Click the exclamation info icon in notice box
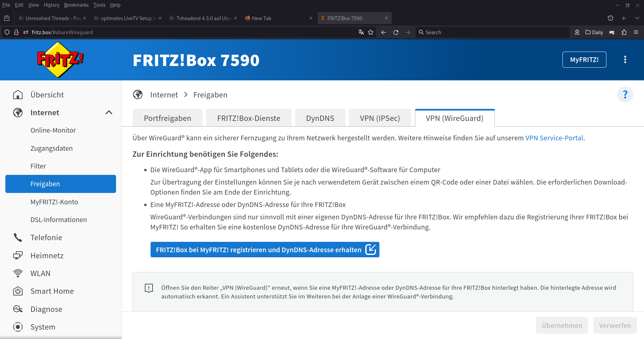The height and width of the screenshot is (339, 644). [x=149, y=288]
